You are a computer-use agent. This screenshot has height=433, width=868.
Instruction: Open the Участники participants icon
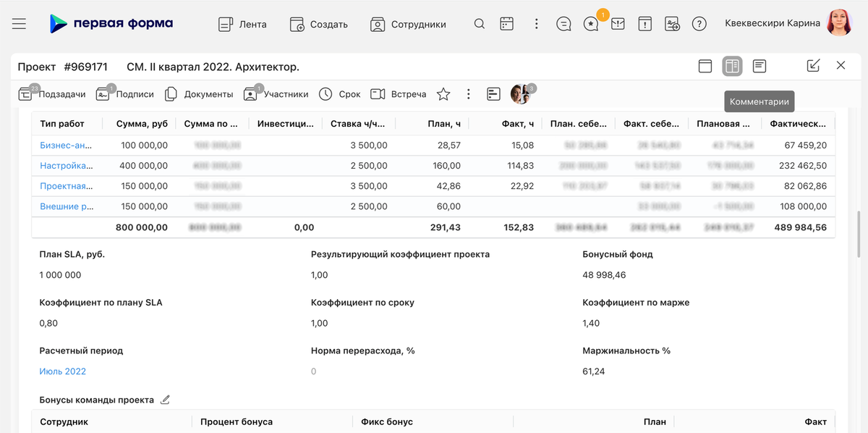tap(250, 93)
